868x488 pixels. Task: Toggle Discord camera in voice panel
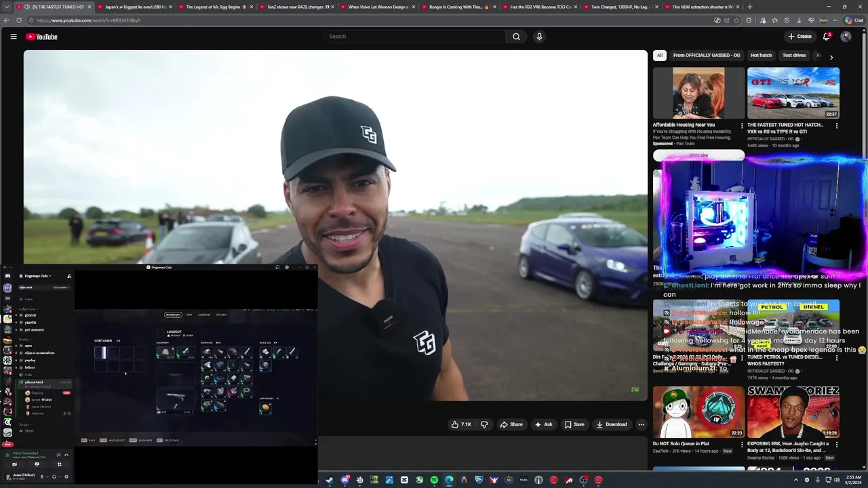pos(14,464)
